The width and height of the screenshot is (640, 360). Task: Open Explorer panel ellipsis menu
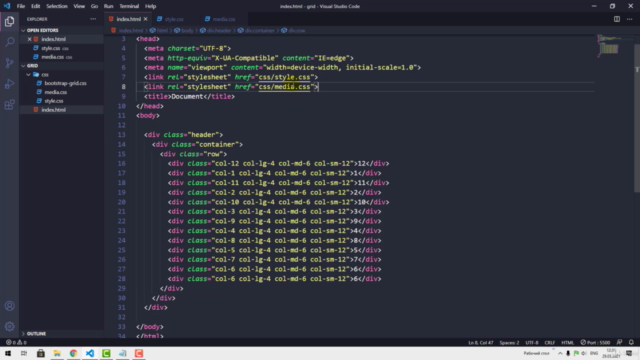pyautogui.click(x=93, y=19)
